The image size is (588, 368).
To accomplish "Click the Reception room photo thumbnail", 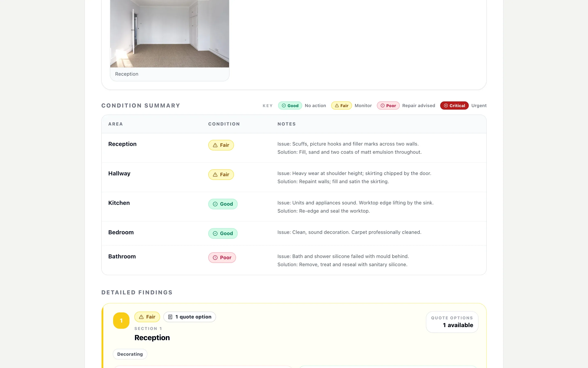I will pyautogui.click(x=169, y=34).
